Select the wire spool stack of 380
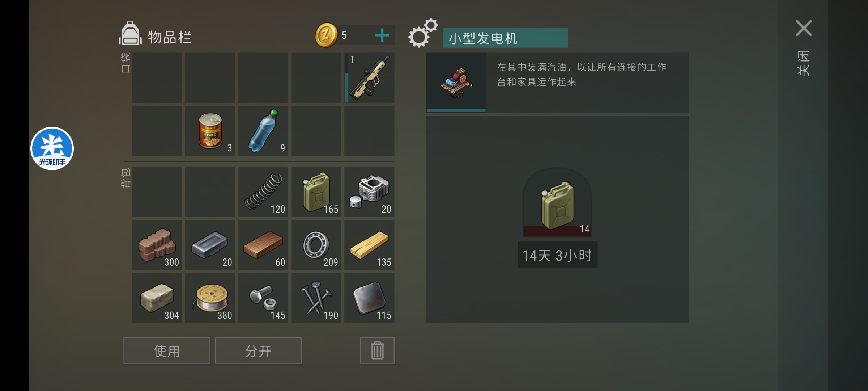The width and height of the screenshot is (868, 391). tap(210, 298)
